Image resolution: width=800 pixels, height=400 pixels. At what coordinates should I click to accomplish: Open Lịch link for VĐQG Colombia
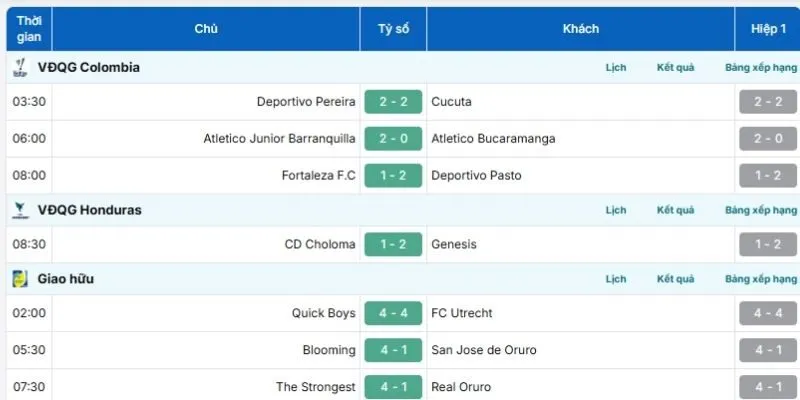(616, 68)
